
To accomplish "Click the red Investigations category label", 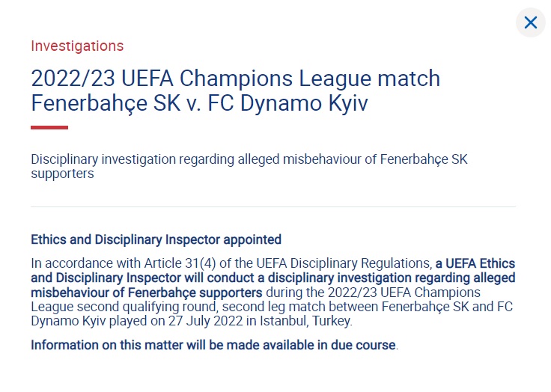I will tap(77, 46).
